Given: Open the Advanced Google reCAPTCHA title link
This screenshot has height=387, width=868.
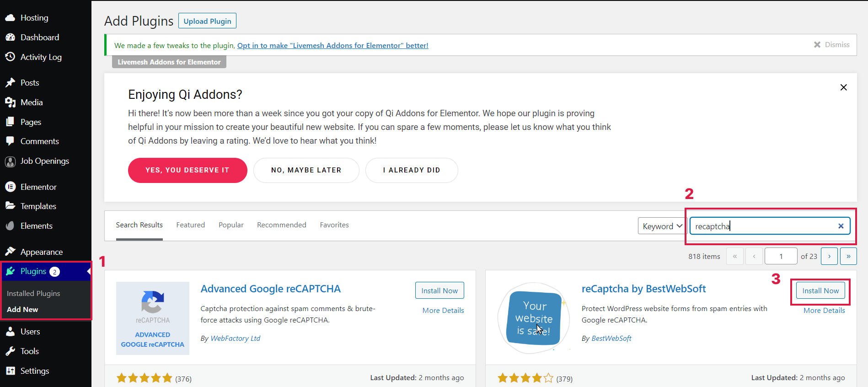Looking at the screenshot, I should pos(271,289).
